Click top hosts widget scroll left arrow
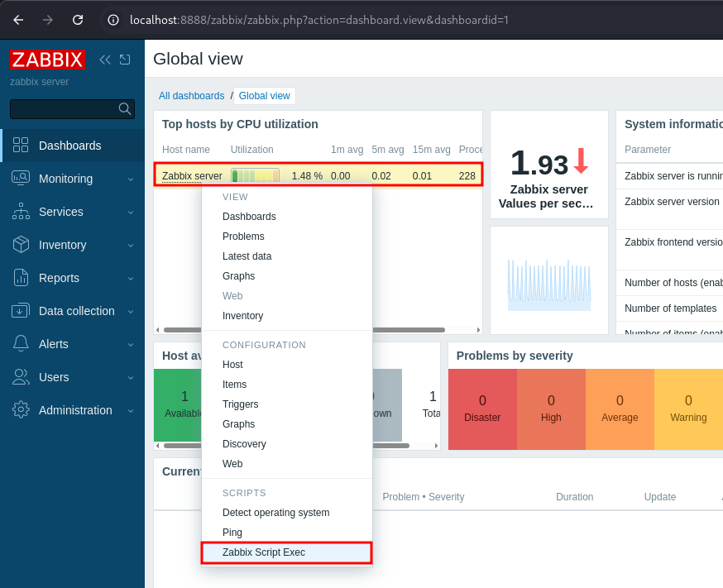This screenshot has height=588, width=723. pyautogui.click(x=158, y=330)
